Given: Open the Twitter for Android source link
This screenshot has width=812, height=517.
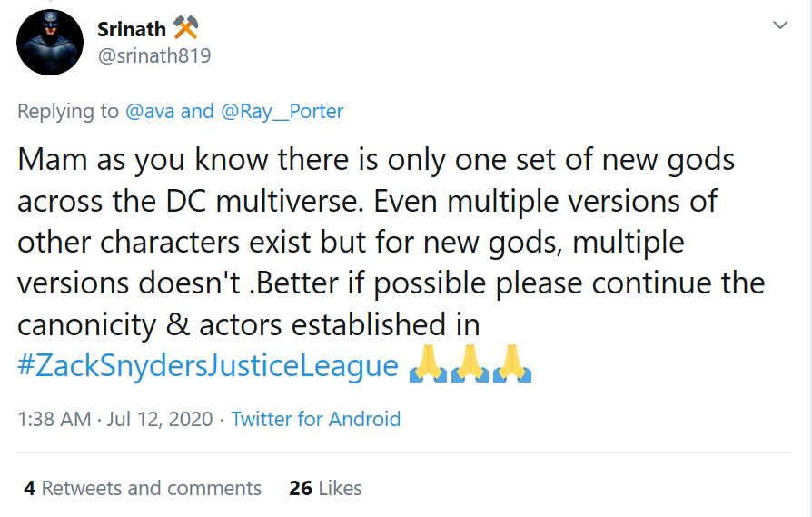Looking at the screenshot, I should click(x=315, y=419).
